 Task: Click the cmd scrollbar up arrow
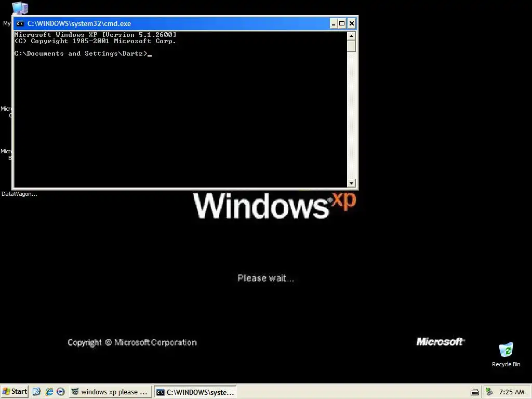pyautogui.click(x=351, y=36)
